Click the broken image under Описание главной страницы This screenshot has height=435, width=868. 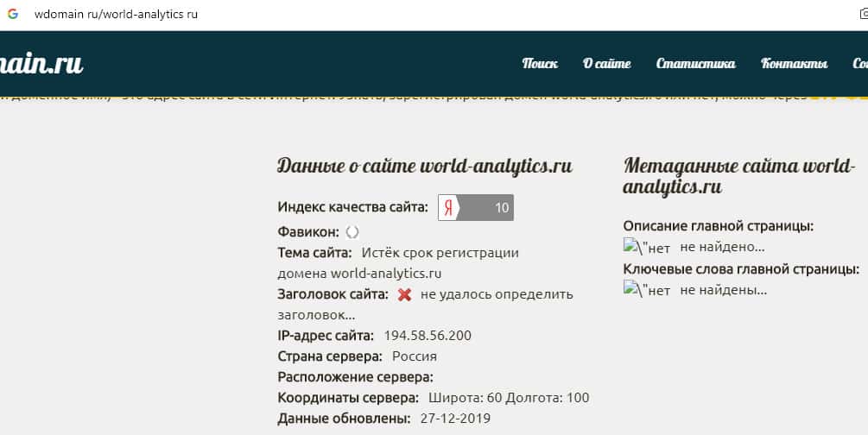click(x=647, y=247)
